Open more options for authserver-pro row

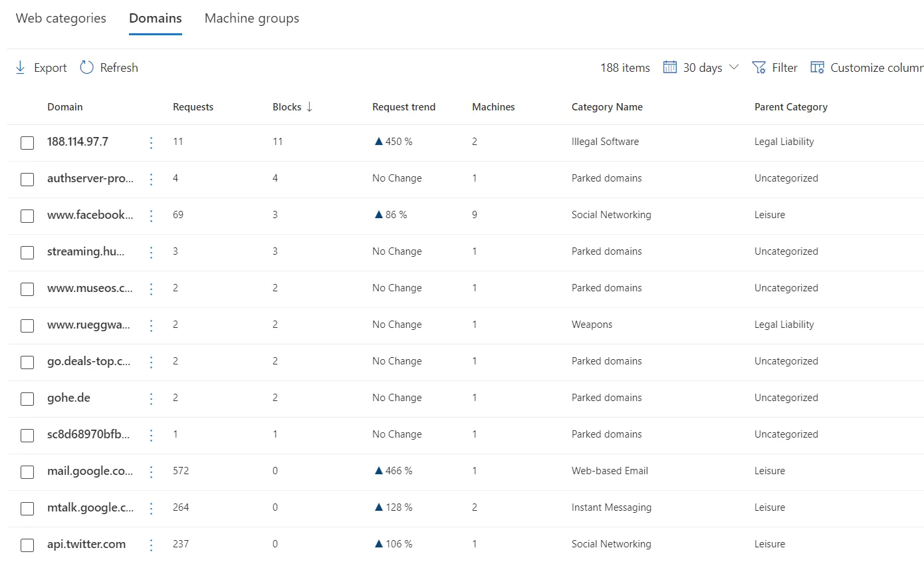tap(151, 179)
